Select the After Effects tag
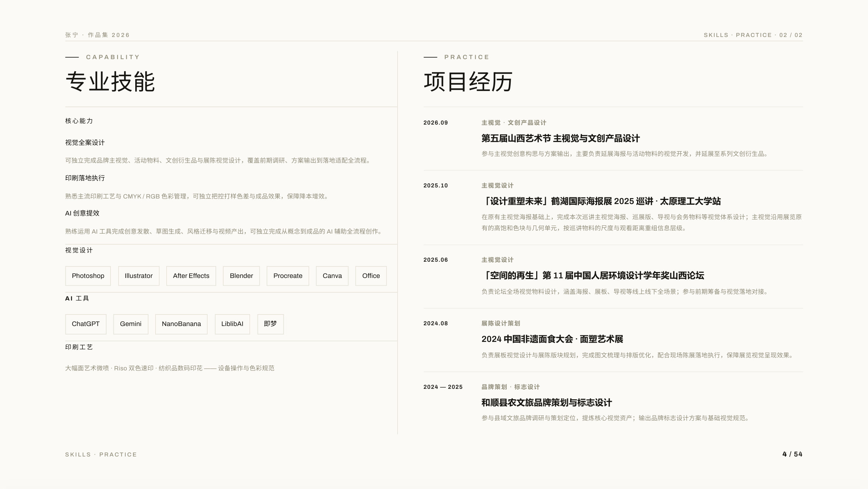Viewport: 868px width, 489px height. pos(191,276)
